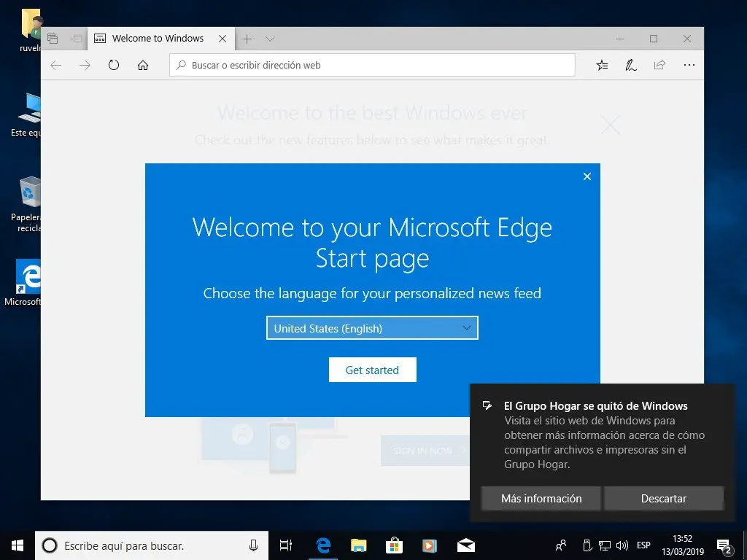Screen dimensions: 747x560
Task: Open the Action Center notifications icon
Action: (x=724, y=546)
